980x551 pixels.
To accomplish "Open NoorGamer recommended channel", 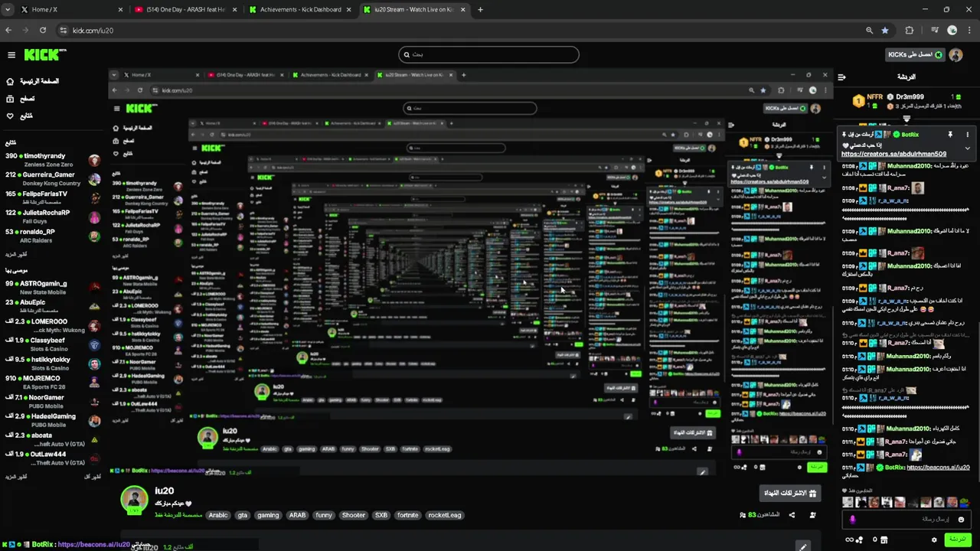I will [x=52, y=401].
